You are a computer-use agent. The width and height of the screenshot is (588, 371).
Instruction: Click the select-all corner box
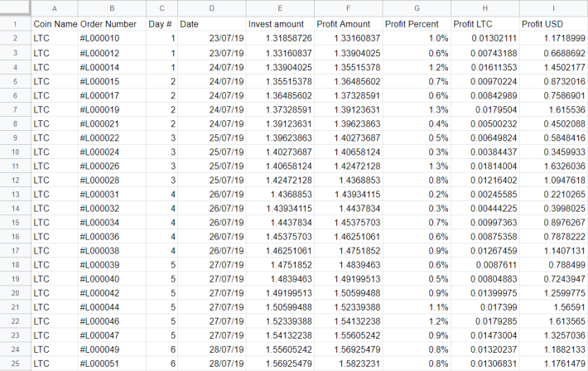pos(15,8)
